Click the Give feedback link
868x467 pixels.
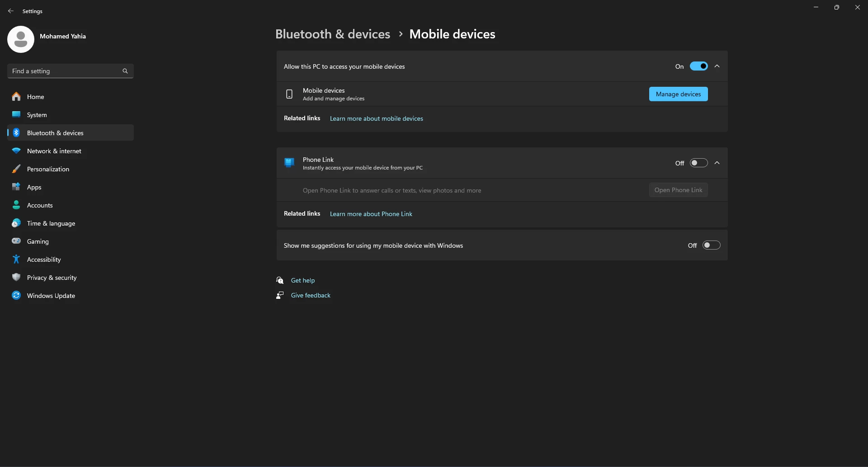point(311,295)
